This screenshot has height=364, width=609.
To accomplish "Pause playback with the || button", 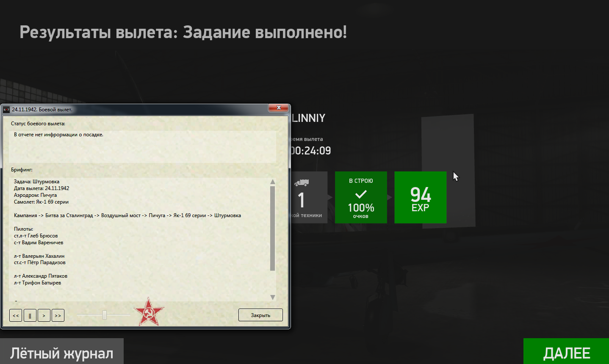I will 30,315.
